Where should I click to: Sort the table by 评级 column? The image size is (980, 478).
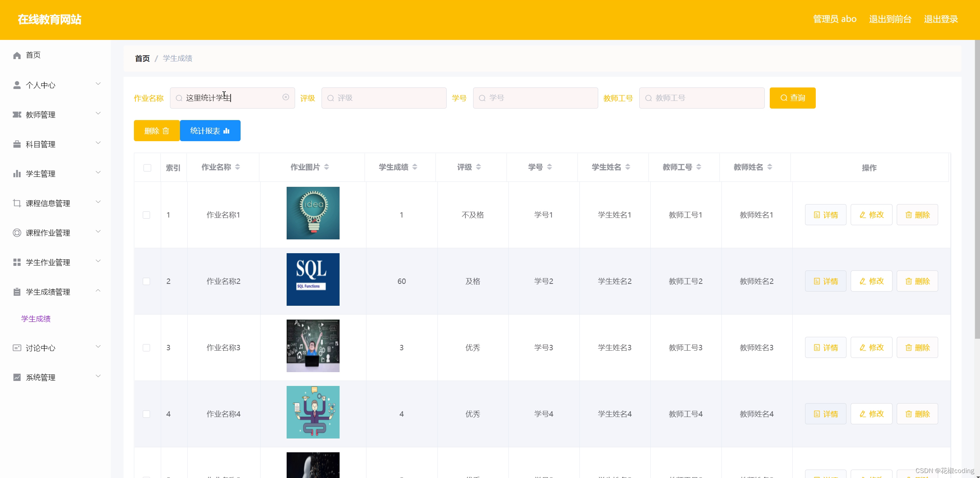[x=478, y=167]
